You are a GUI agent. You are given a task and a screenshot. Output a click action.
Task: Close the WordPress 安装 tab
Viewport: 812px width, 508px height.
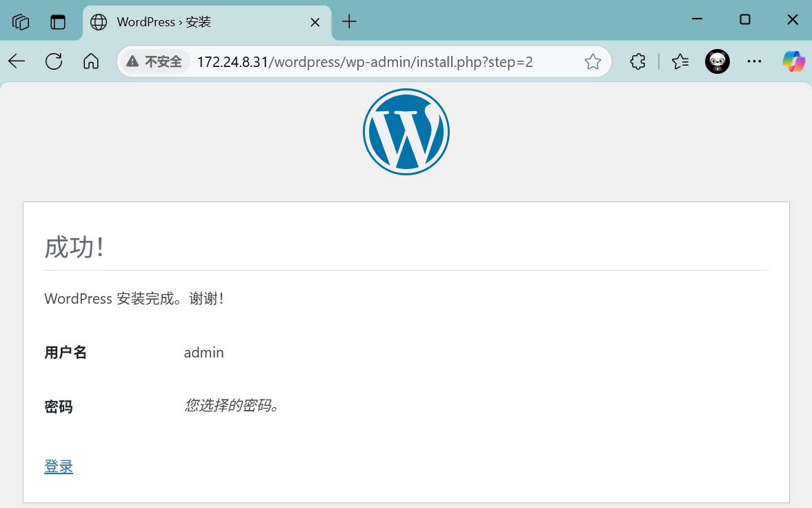[x=315, y=22]
